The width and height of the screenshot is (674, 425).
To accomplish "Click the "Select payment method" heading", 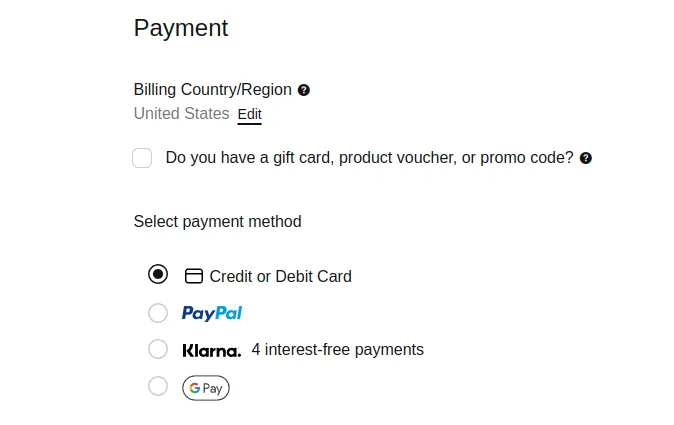I will [x=217, y=221].
